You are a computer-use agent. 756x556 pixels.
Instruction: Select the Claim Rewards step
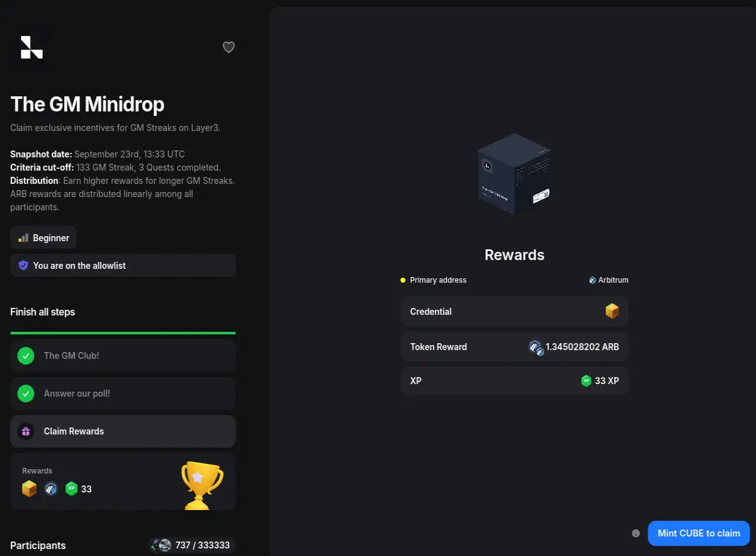click(123, 431)
